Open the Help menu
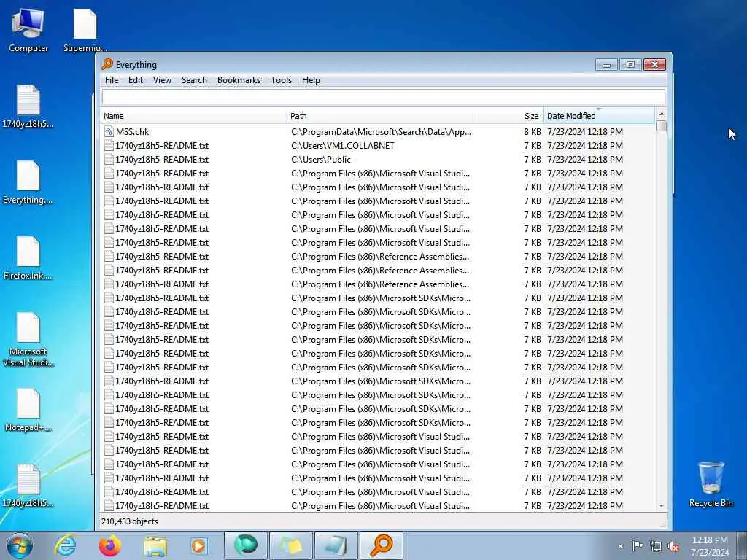 point(311,80)
